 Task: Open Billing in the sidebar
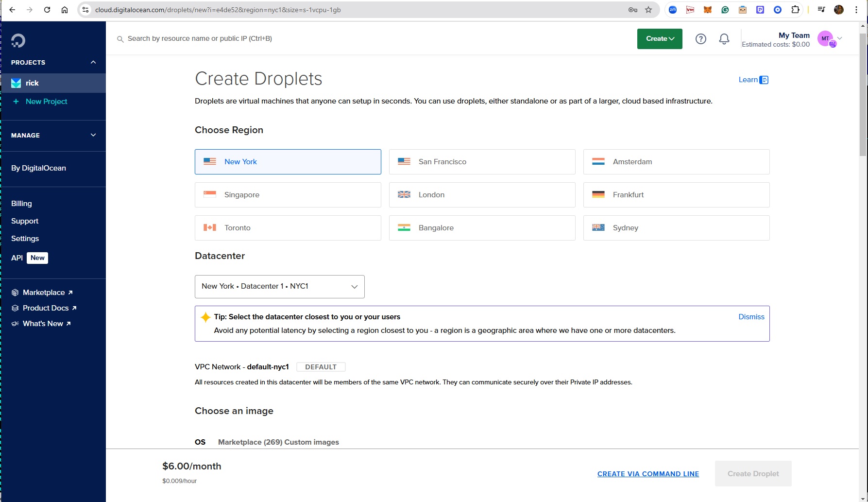(x=21, y=204)
